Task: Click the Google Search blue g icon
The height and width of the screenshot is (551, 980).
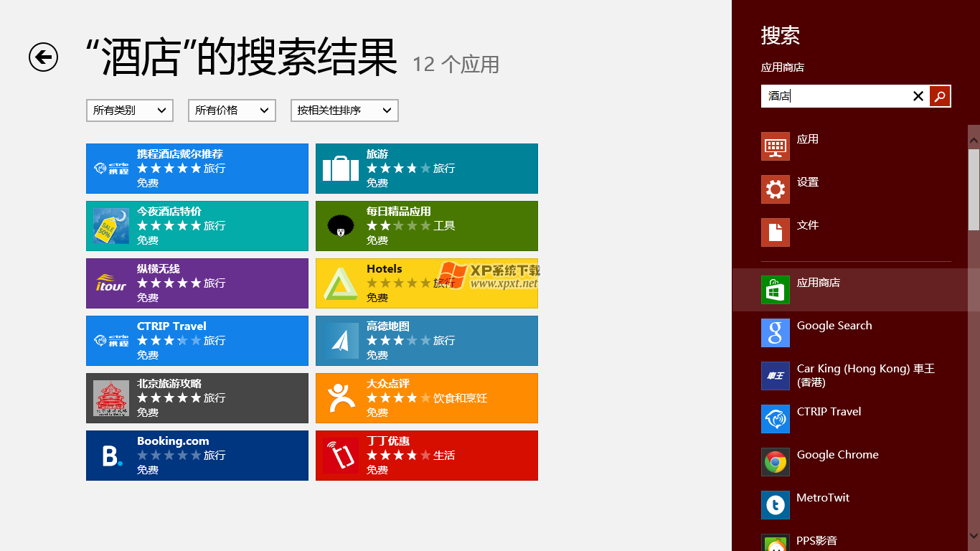Action: (776, 333)
